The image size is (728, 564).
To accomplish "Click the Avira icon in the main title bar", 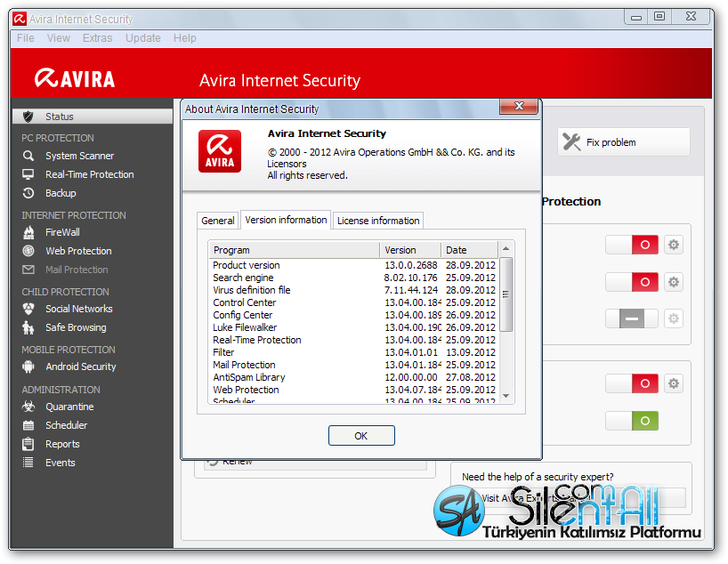I will 20,19.
